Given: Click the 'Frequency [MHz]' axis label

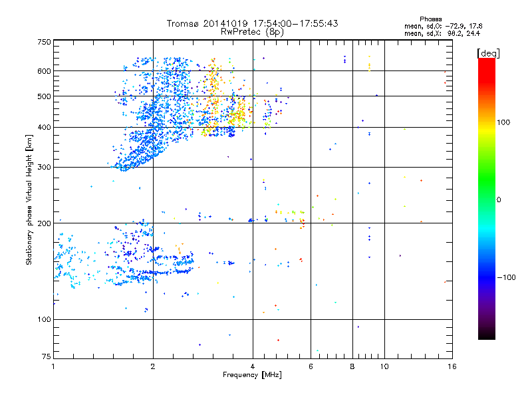Looking at the screenshot, I should (x=252, y=375).
